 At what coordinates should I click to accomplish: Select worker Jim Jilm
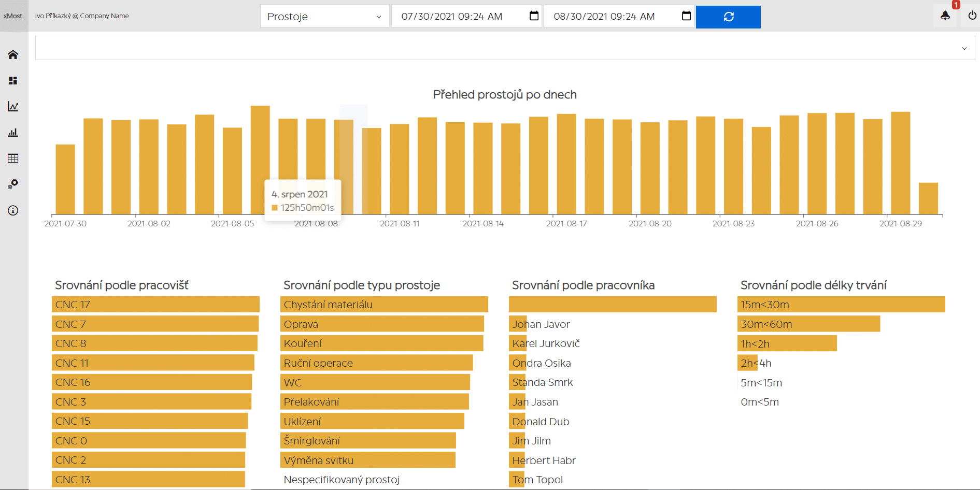tap(531, 441)
